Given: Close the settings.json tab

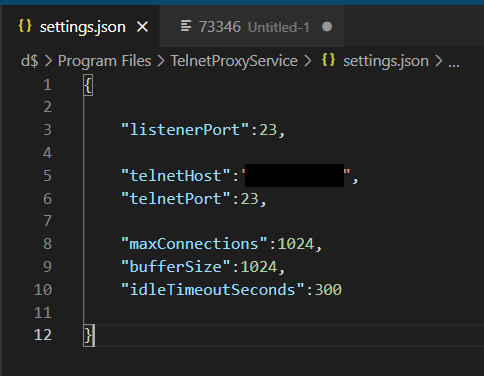Looking at the screenshot, I should click(142, 27).
